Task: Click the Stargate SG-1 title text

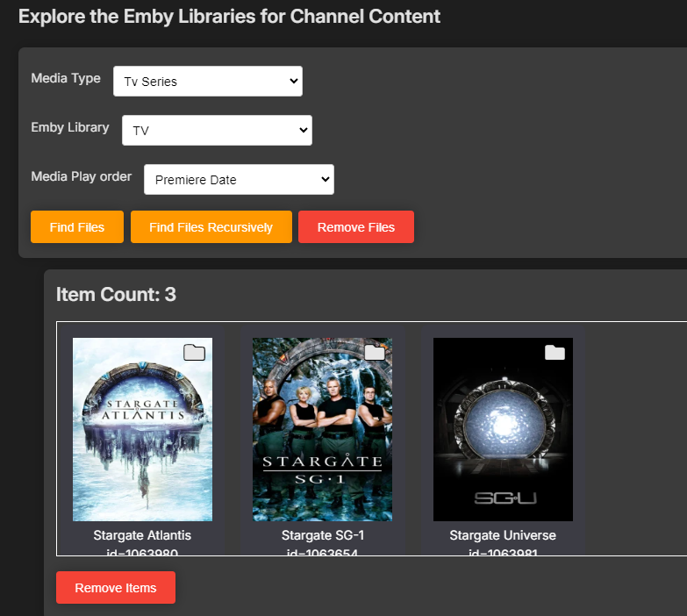Action: tap(323, 535)
